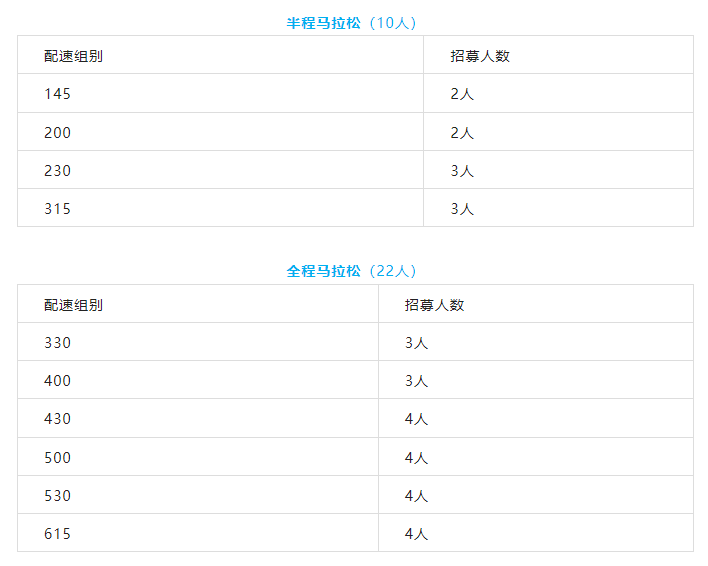Click the 2人 count beside 145
Viewport: 708px width, 566px height.
pos(462,94)
